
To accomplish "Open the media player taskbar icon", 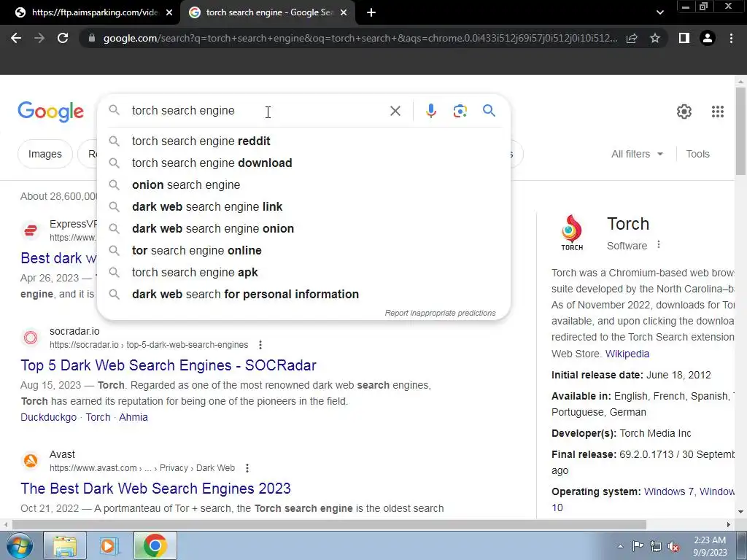I will (109, 545).
